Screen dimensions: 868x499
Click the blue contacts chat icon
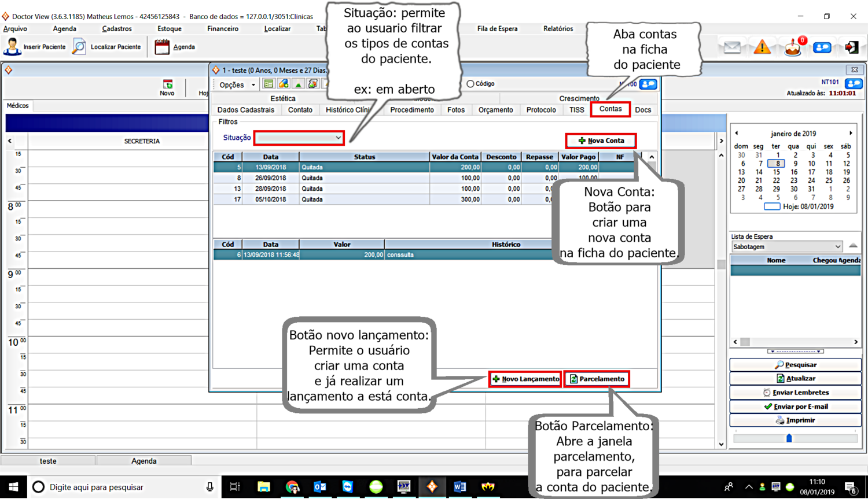[x=822, y=46]
